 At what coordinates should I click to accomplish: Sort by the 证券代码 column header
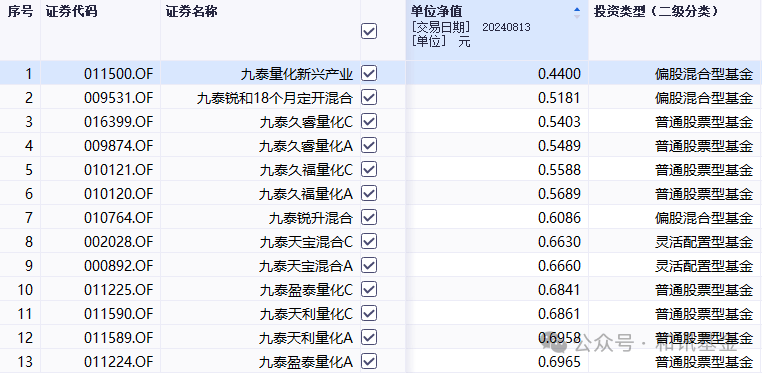click(71, 12)
